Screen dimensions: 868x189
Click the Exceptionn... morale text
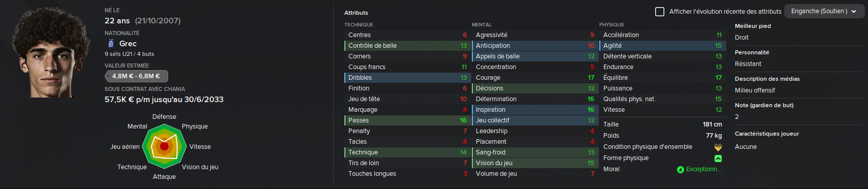703,169
